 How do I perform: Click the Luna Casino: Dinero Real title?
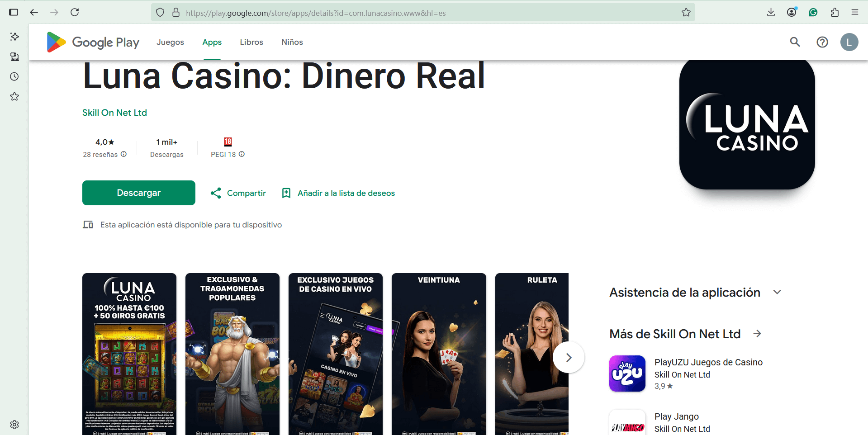coord(284,76)
